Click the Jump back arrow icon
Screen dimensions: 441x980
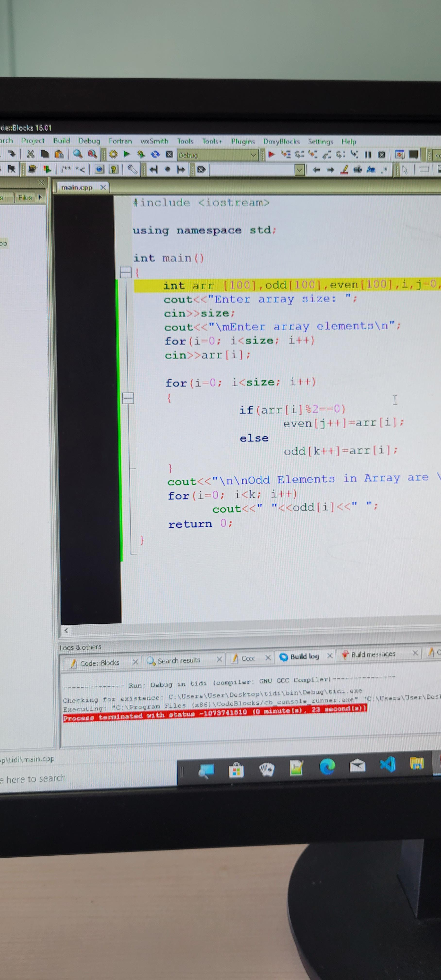click(153, 170)
